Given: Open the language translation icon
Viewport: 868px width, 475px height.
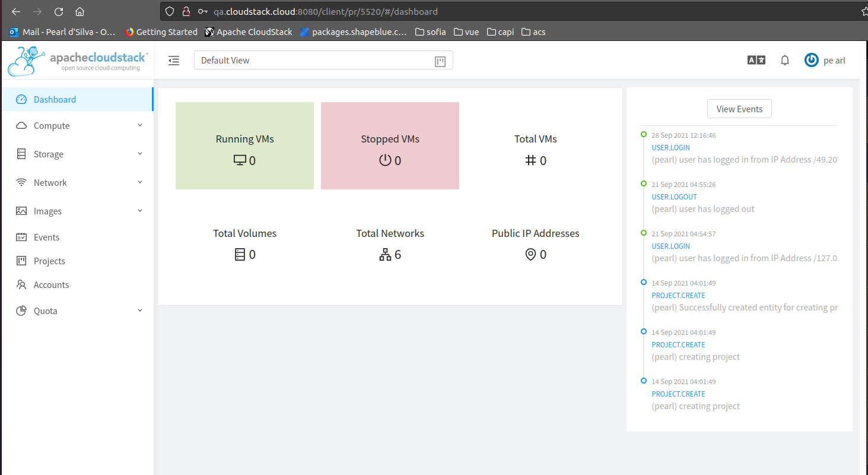Looking at the screenshot, I should 756,60.
